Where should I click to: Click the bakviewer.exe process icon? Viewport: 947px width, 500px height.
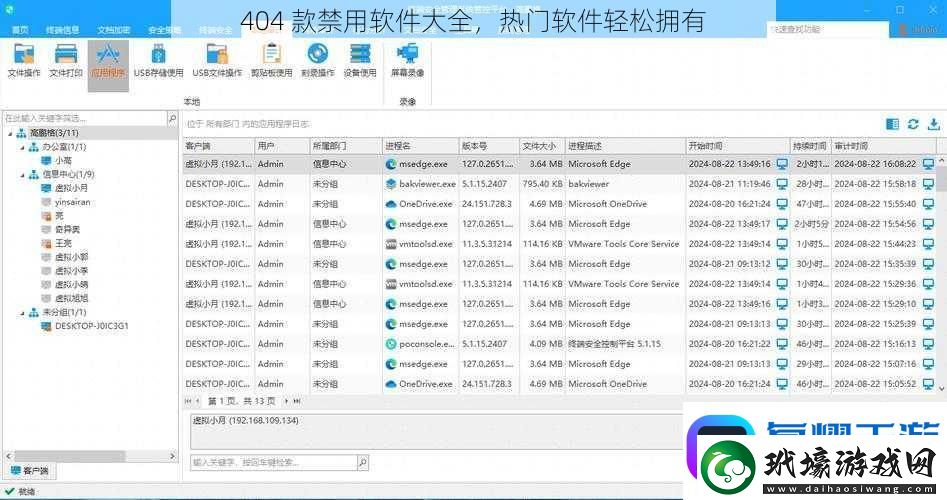(x=391, y=184)
